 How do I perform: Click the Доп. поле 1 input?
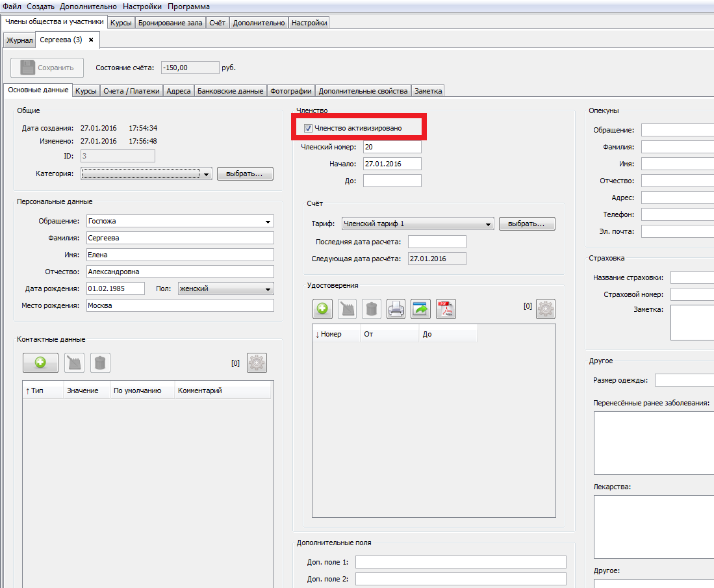461,562
